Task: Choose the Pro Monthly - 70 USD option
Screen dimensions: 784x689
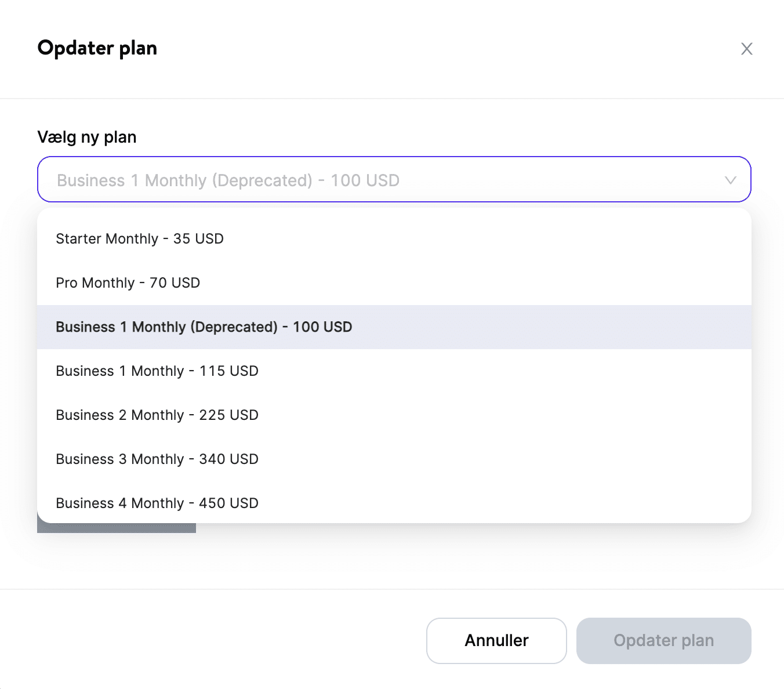Action: pos(128,283)
